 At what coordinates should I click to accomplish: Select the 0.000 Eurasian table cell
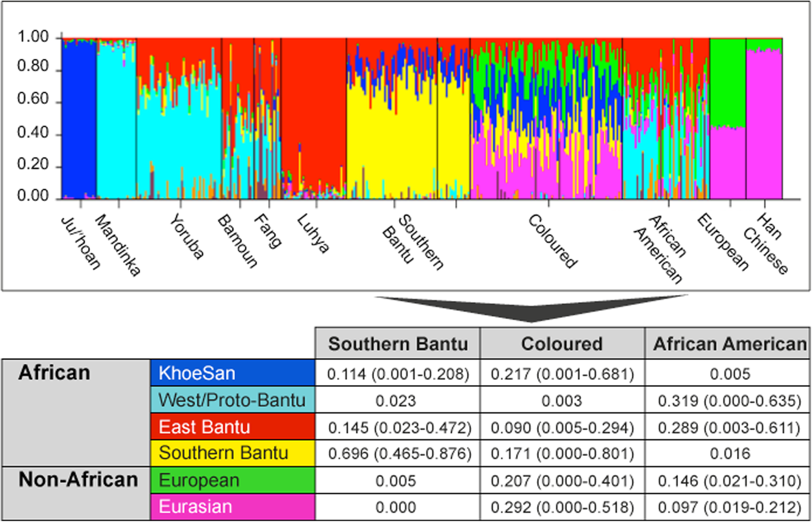point(397,508)
